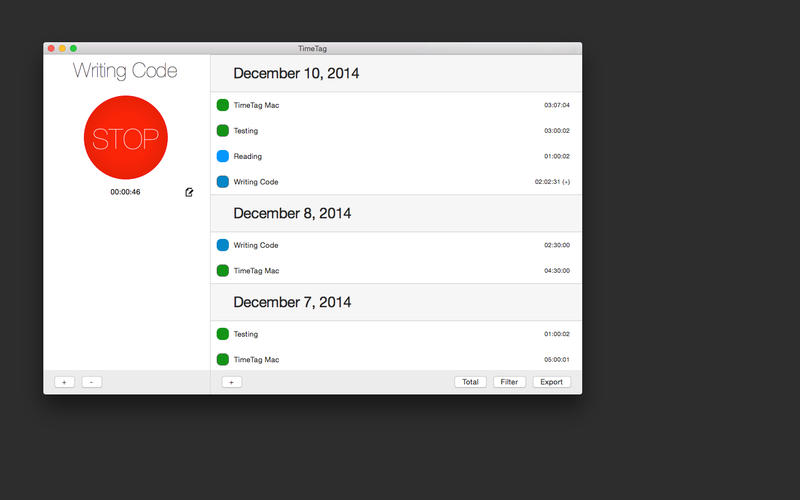The height and width of the screenshot is (500, 800).
Task: Open the Filter button
Action: pyautogui.click(x=509, y=382)
